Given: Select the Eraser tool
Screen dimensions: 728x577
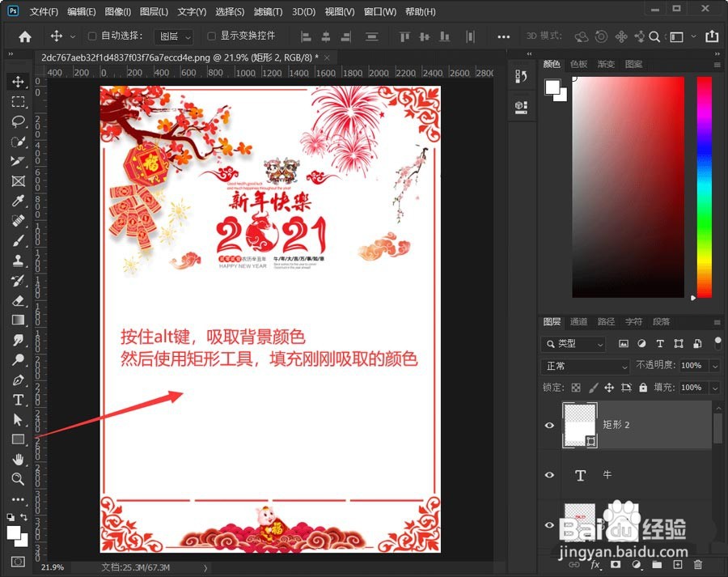Looking at the screenshot, I should pyautogui.click(x=18, y=300).
